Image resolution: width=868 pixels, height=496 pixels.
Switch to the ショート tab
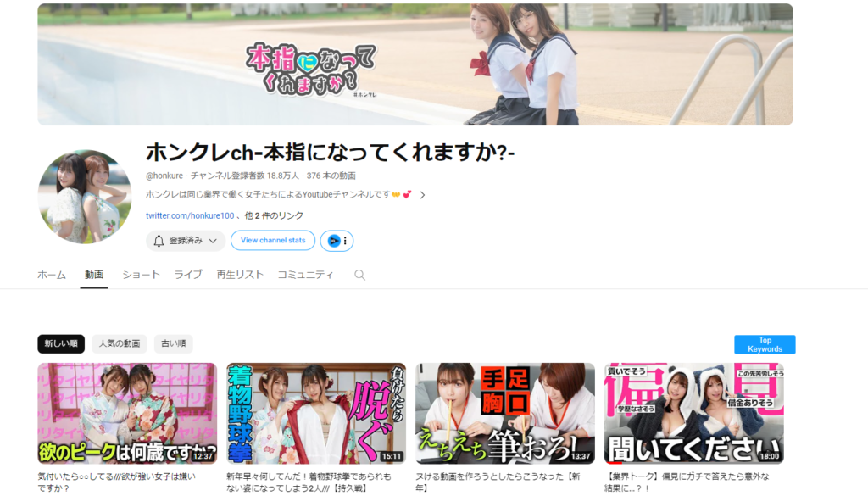[x=141, y=275]
